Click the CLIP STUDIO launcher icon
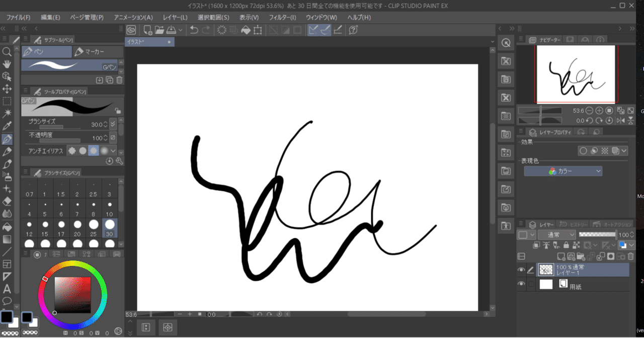Image resolution: width=644 pixels, height=338 pixels. click(131, 30)
